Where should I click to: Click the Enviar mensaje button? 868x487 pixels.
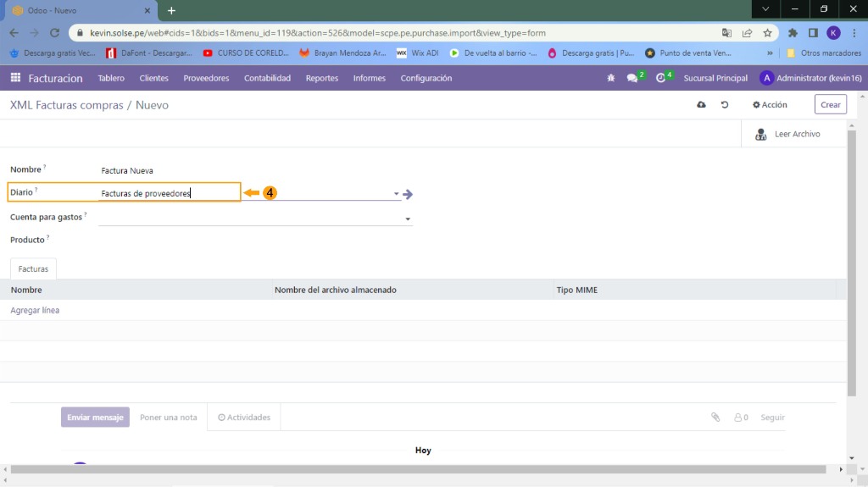pyautogui.click(x=95, y=418)
